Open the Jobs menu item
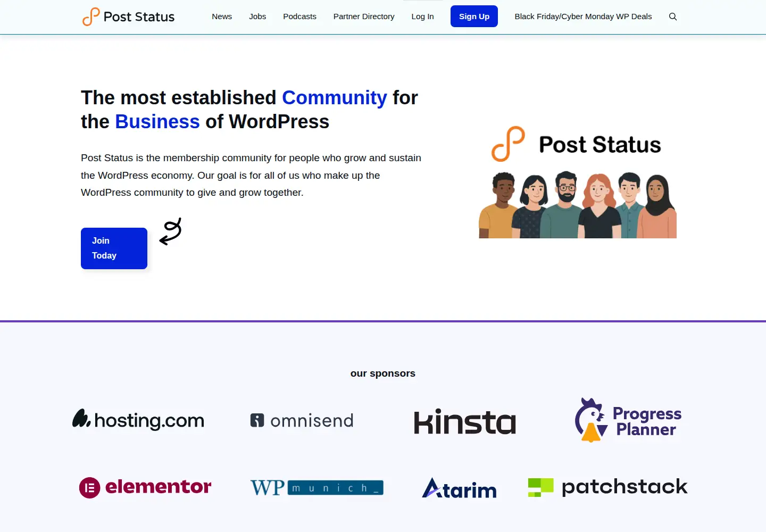Viewport: 766px width, 532px height. (257, 16)
